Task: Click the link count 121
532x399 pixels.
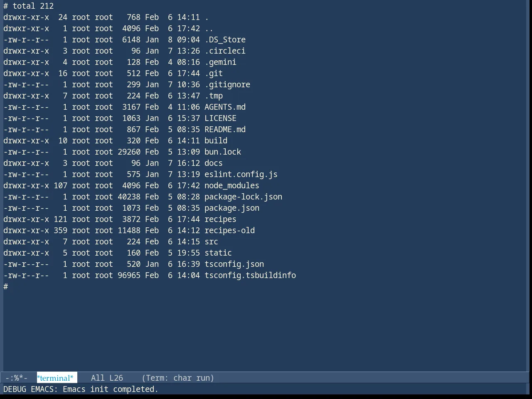Action: (60, 219)
